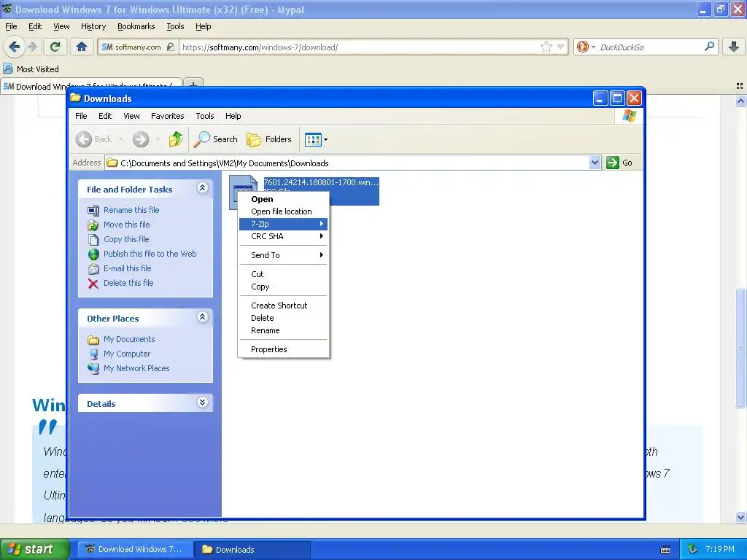Click the tray safely remove hardware icon
747x560 pixels.
pyautogui.click(x=693, y=549)
